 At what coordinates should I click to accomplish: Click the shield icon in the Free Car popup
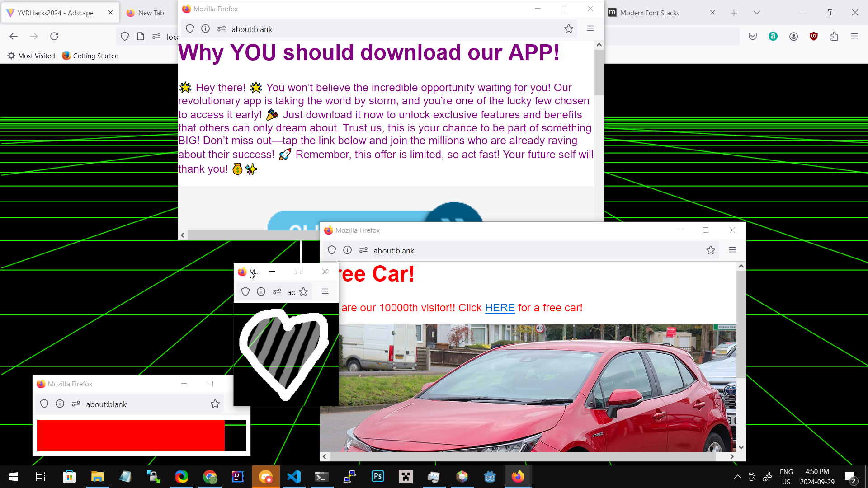[x=332, y=250]
